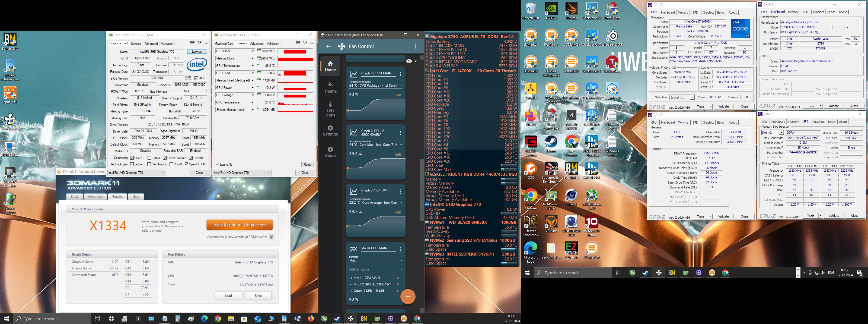Open Graph 1 temperature source dropdown
The width and height of the screenshot is (868, 324).
[x=376, y=86]
